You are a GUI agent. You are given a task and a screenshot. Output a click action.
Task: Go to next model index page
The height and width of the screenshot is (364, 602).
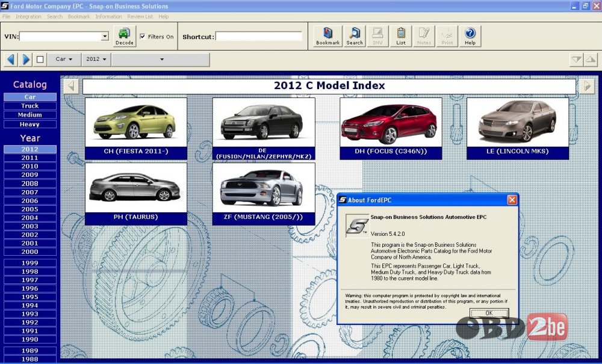click(587, 86)
